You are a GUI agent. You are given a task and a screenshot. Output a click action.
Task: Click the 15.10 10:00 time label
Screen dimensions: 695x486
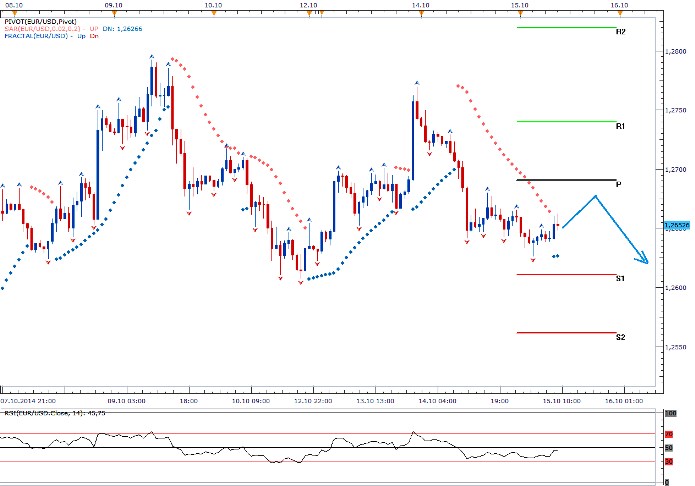coord(562,401)
